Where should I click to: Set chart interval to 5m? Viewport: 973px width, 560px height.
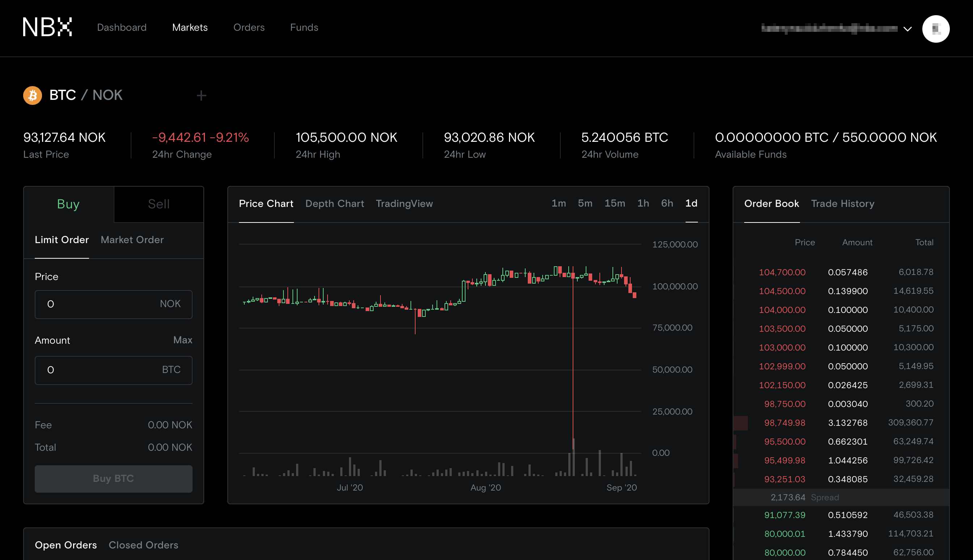click(x=585, y=203)
